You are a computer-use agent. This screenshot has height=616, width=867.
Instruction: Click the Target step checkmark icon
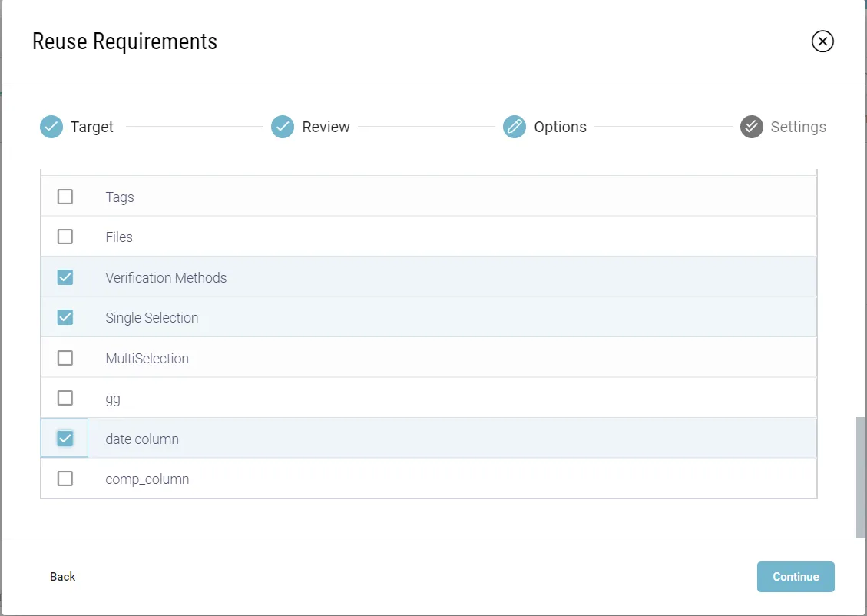click(51, 127)
